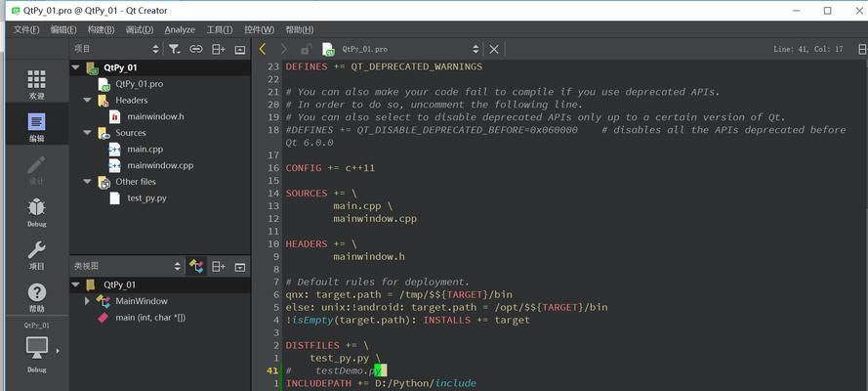Open the 项目 mode with wrench icon
Image resolution: width=868 pixels, height=391 pixels.
tap(36, 256)
